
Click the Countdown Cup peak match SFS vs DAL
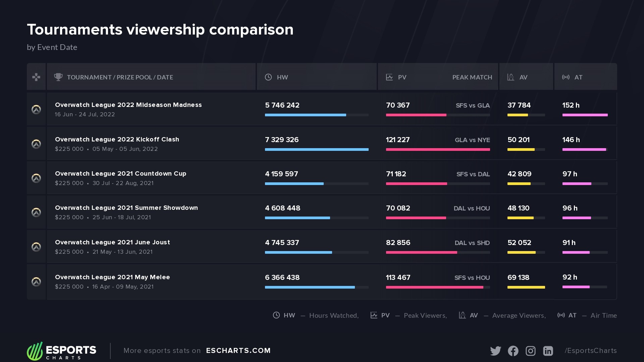[473, 174]
